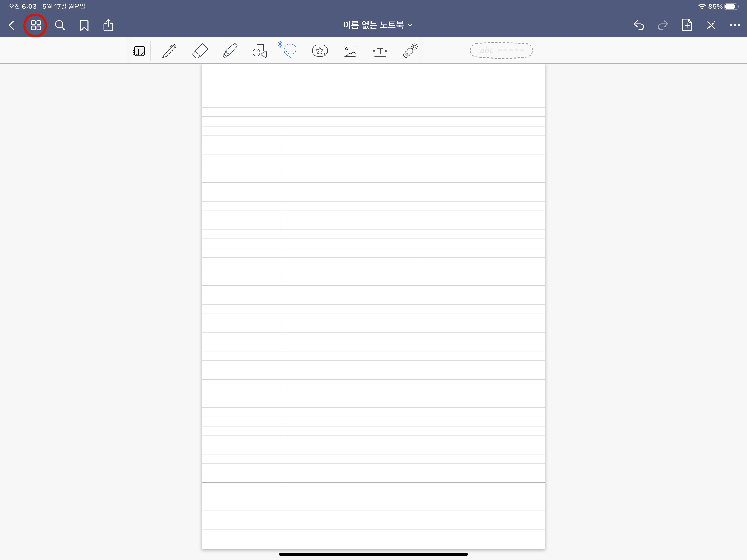Open the thumbnail grid view
The image size is (747, 560).
point(36,25)
